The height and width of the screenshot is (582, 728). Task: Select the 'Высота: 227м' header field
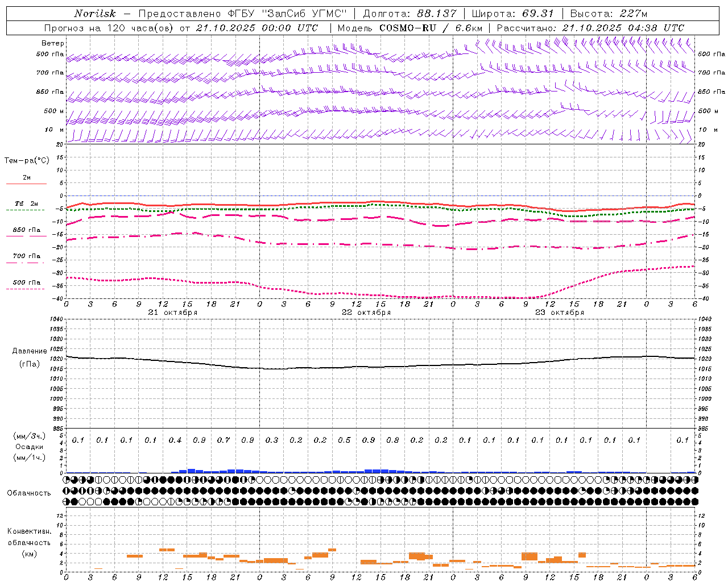coord(609,14)
